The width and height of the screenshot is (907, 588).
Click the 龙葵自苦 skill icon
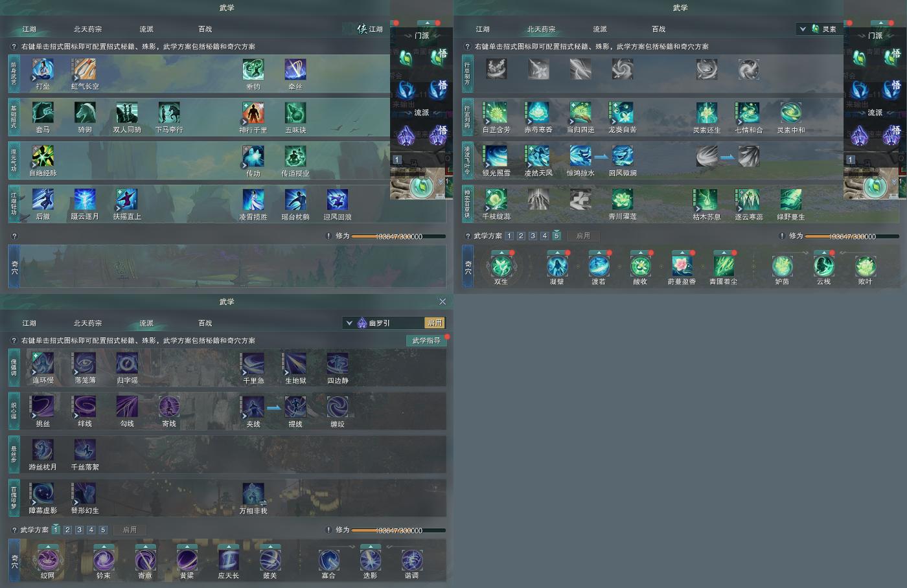pyautogui.click(x=623, y=113)
